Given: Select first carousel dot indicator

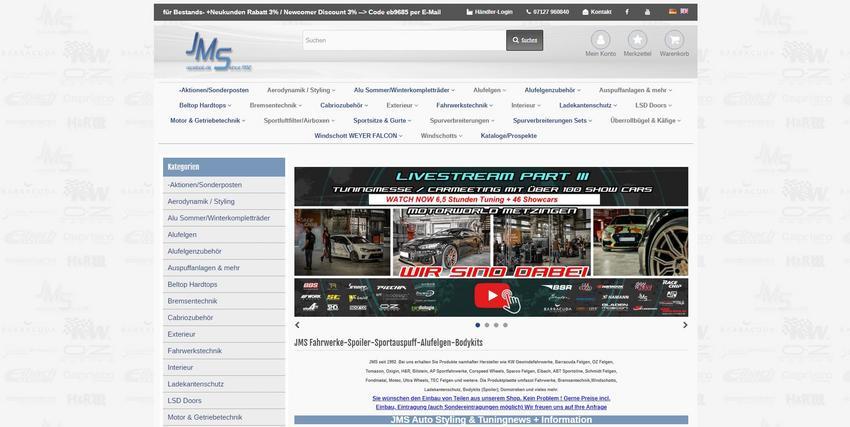Looking at the screenshot, I should tap(478, 325).
